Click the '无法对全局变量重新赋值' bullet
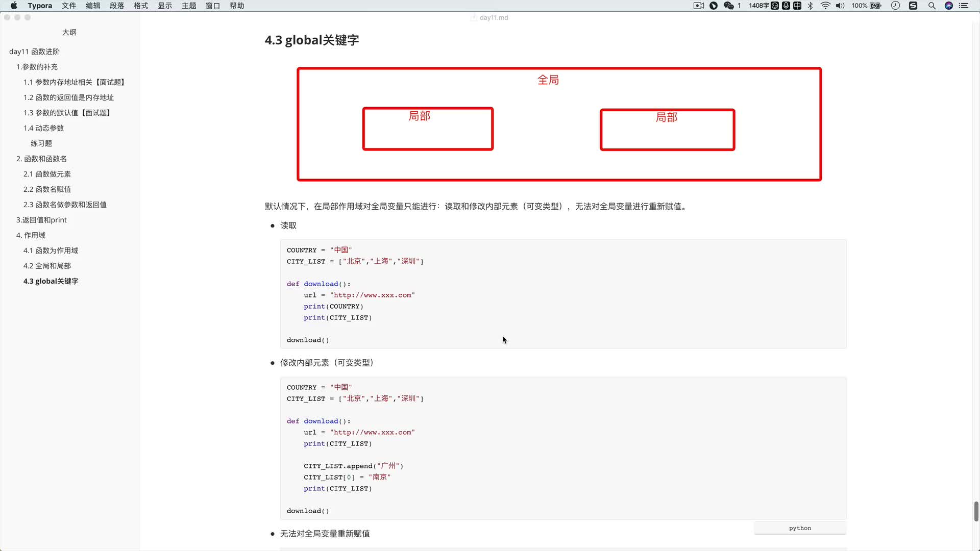This screenshot has width=980, height=551. pos(325,534)
